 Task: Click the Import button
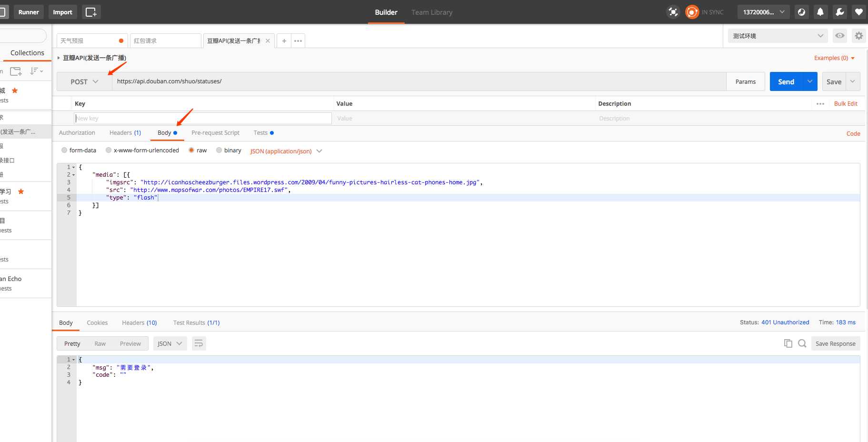pos(62,12)
